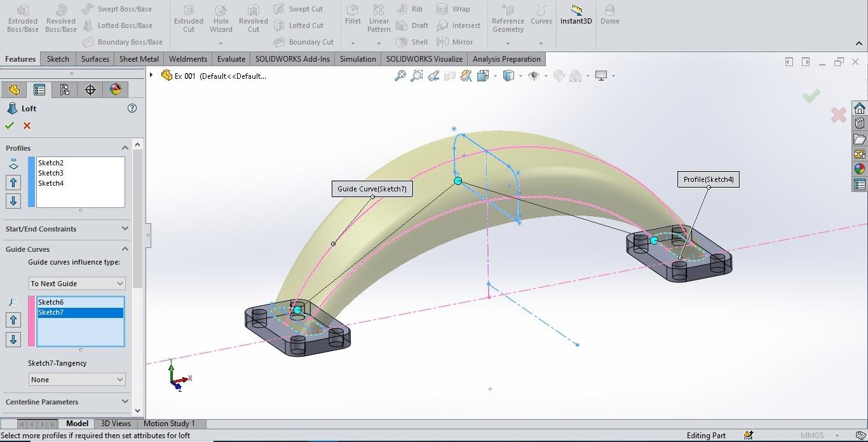868x442 pixels.
Task: Open the Motion Study 1 tab
Action: (169, 424)
